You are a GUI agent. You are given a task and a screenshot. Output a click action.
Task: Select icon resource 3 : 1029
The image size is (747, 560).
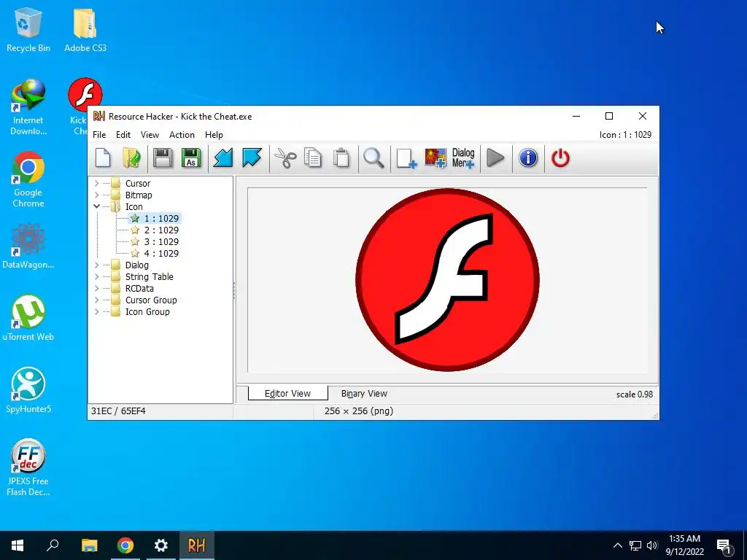tap(161, 241)
